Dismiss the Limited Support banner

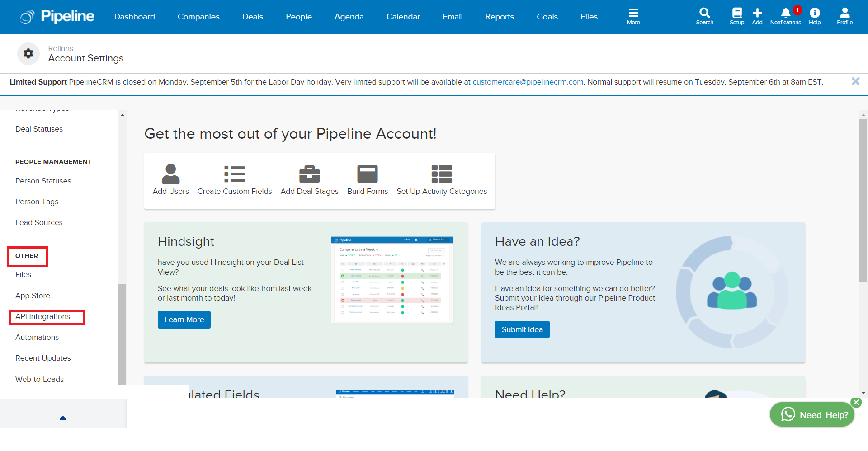click(855, 81)
